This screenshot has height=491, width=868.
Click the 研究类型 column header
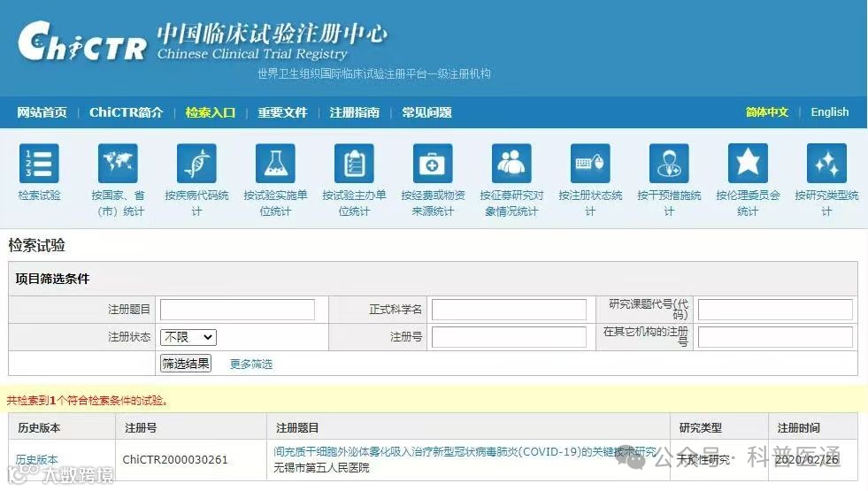700,428
